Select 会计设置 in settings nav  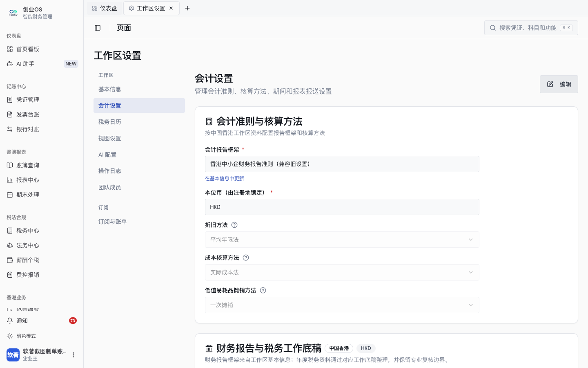[139, 105]
